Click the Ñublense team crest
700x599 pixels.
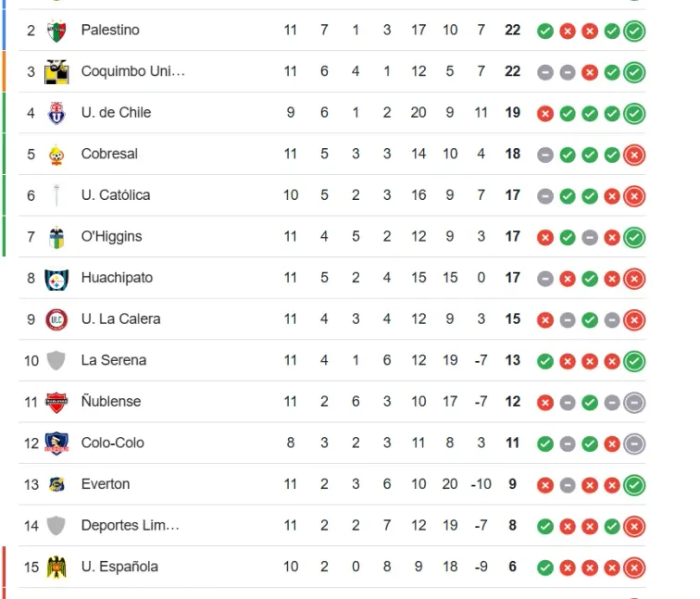click(56, 402)
